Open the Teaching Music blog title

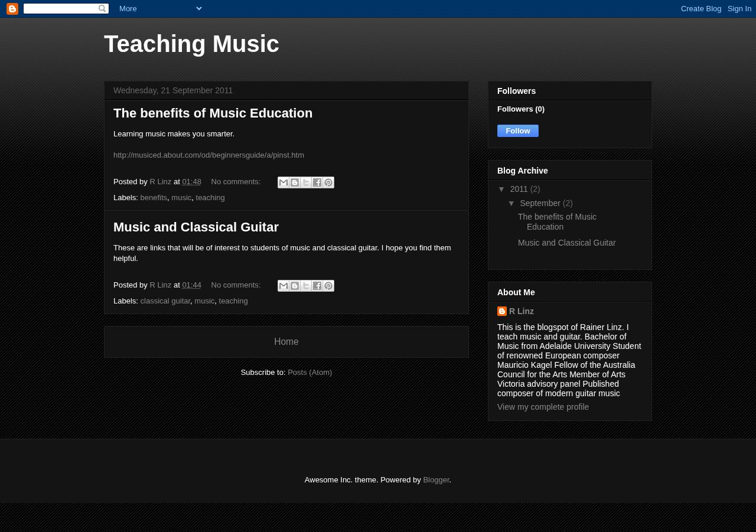coord(191,44)
